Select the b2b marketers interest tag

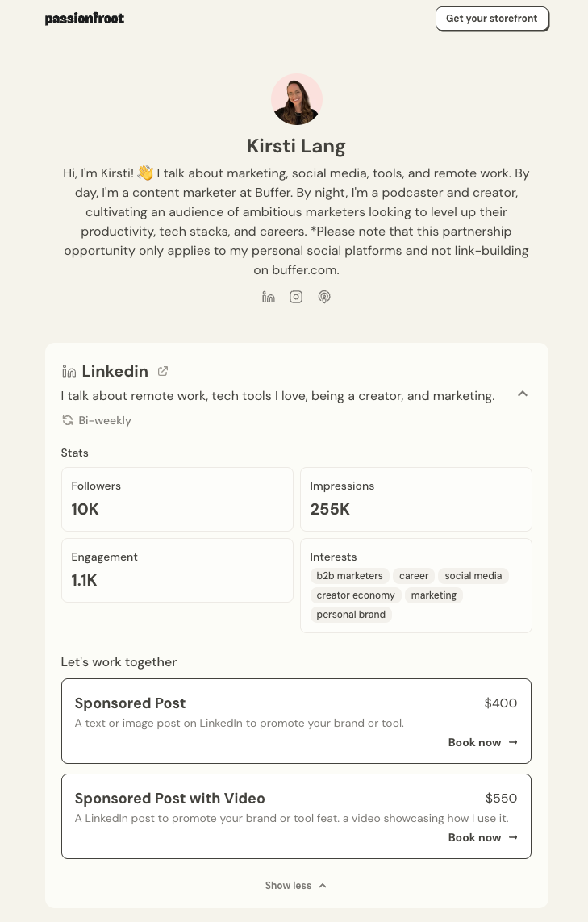tap(349, 575)
